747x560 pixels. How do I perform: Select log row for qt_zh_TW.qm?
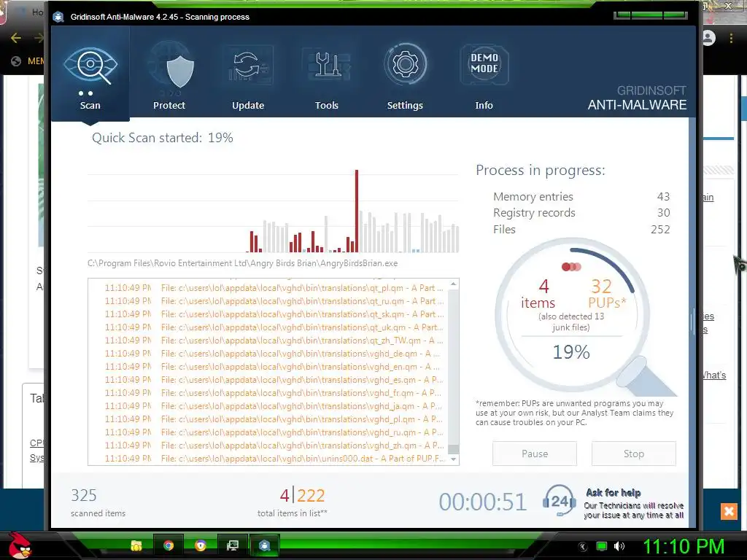click(274, 341)
